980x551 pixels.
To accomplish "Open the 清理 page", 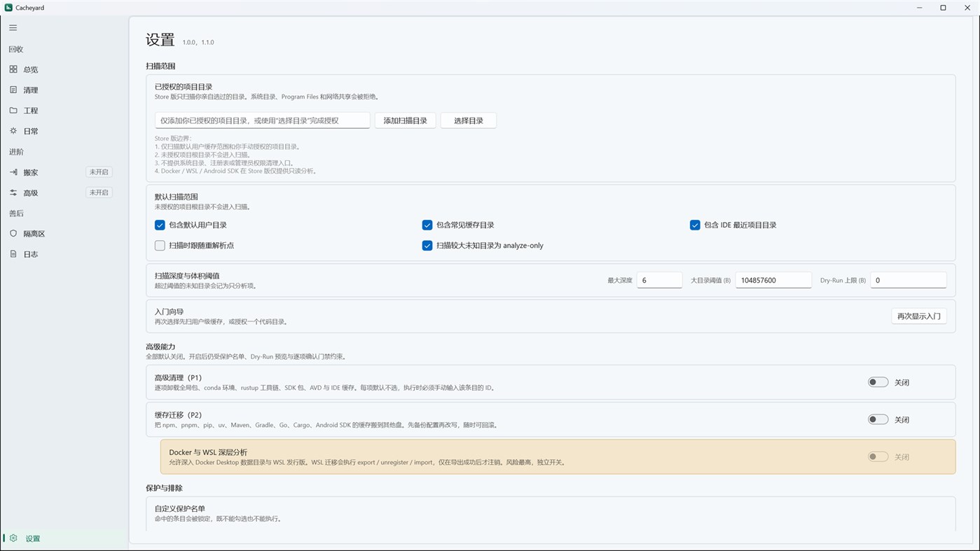I will (64, 90).
